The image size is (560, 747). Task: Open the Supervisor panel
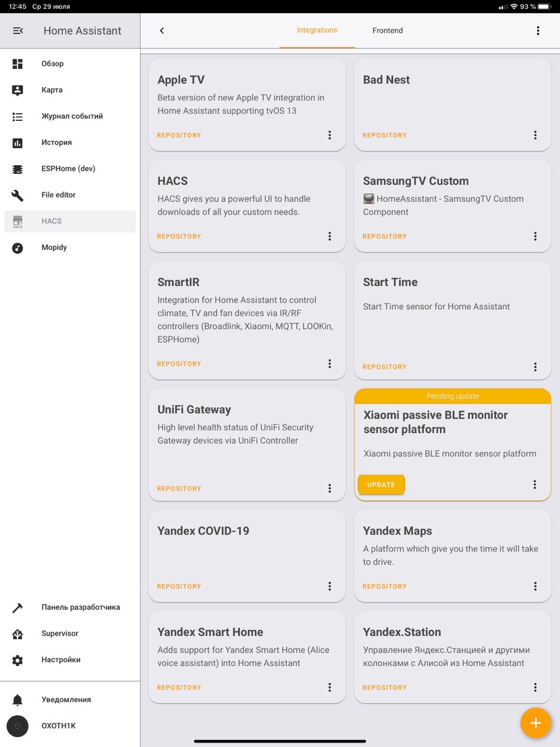(70, 634)
